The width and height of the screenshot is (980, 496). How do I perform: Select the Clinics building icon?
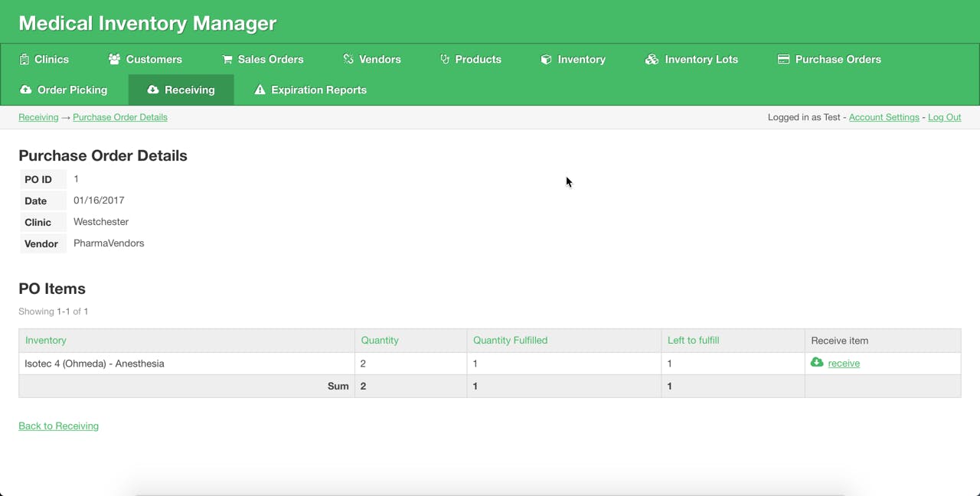(x=24, y=59)
